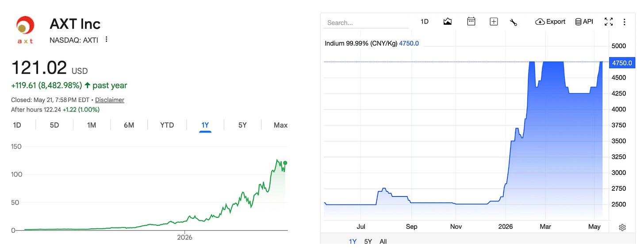Select the 5D range tab for AXT
The width and height of the screenshot is (644, 250).
click(x=54, y=125)
